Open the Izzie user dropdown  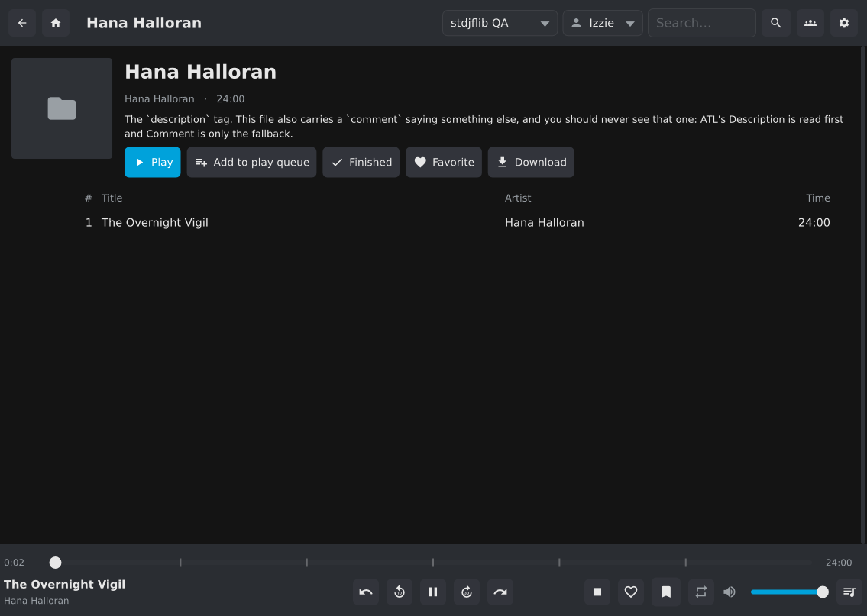602,23
